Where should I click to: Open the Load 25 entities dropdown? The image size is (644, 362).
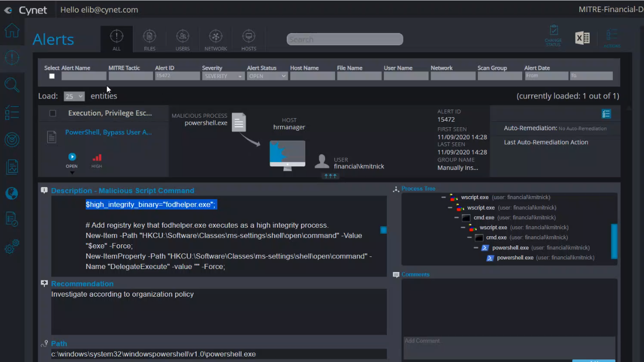click(74, 96)
